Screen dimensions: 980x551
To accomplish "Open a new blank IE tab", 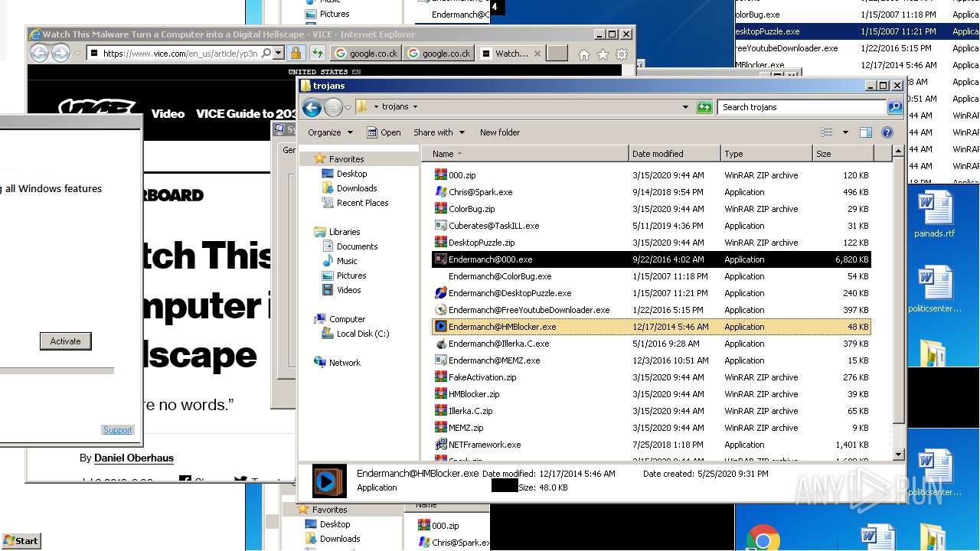I will pos(557,54).
